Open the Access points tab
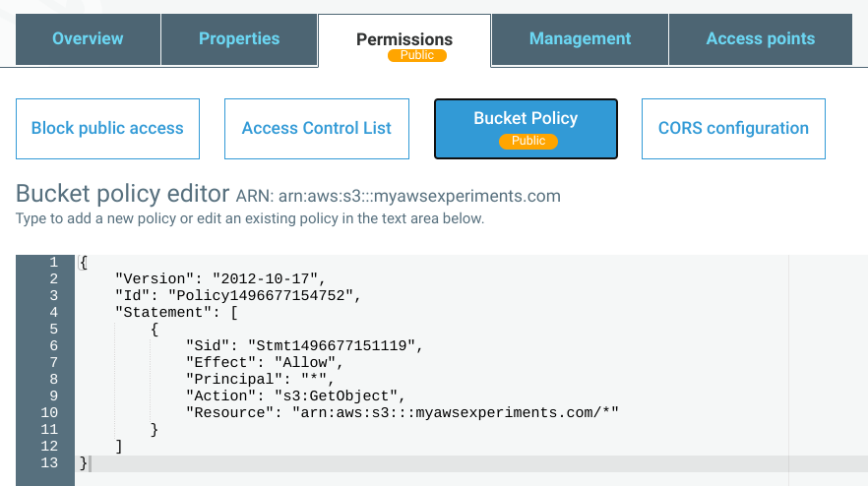The height and width of the screenshot is (486, 868). 760,39
